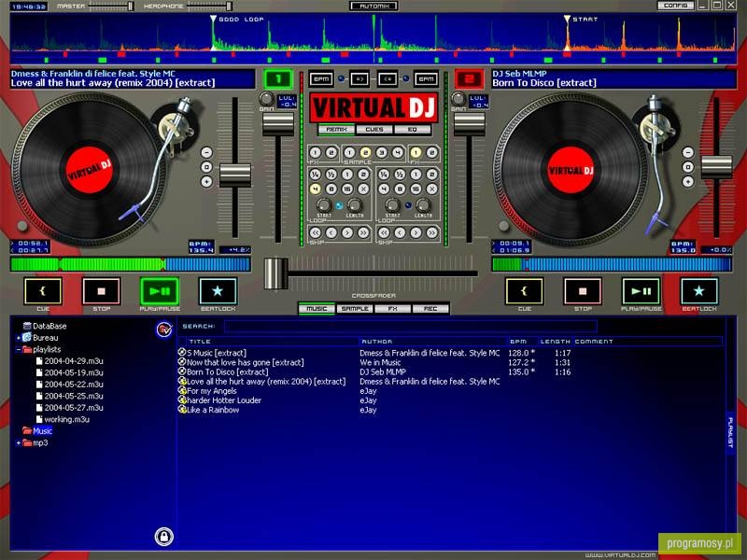The image size is (747, 560).
Task: Click left deck skip forward (>) button
Action: tap(347, 232)
